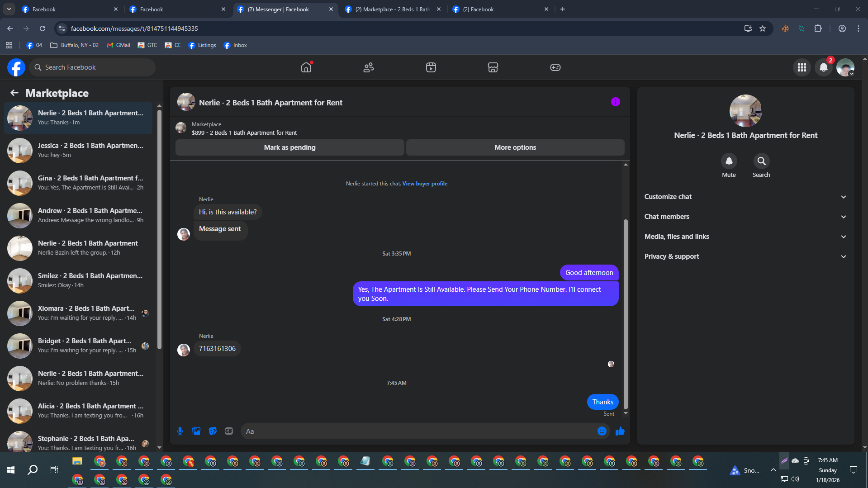Expand Media, files and links section
The height and width of the screenshot is (488, 868).
point(745,237)
